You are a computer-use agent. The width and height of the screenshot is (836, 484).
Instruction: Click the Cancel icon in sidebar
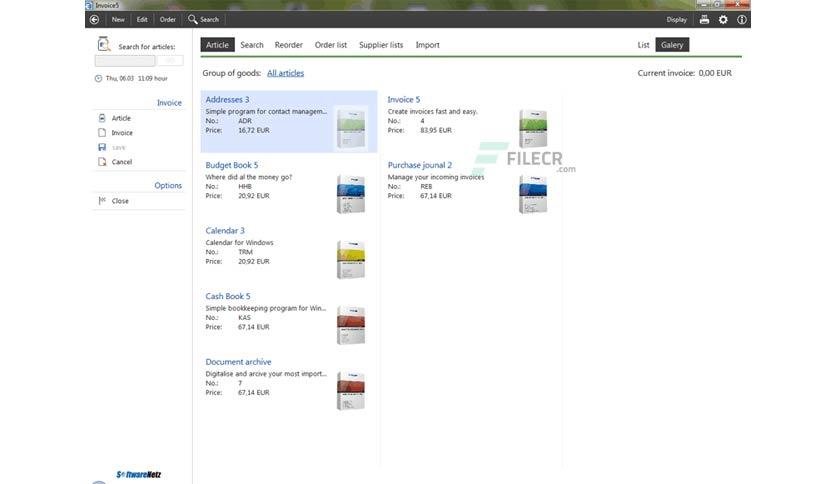[x=102, y=162]
